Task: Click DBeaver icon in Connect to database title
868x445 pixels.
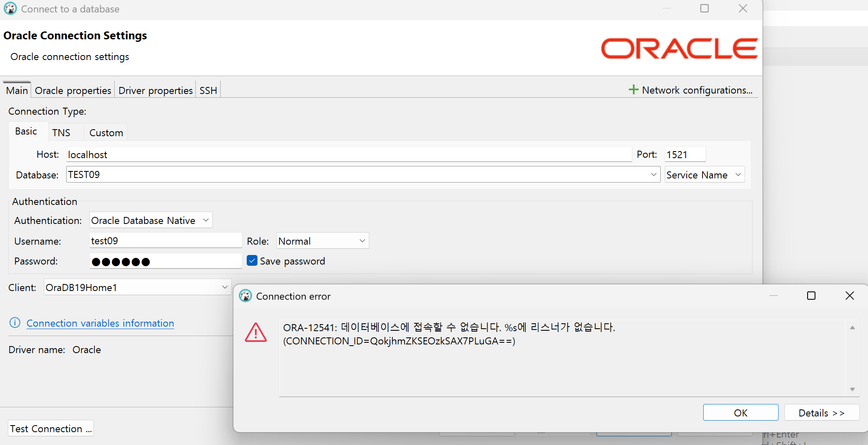Action: (x=10, y=9)
